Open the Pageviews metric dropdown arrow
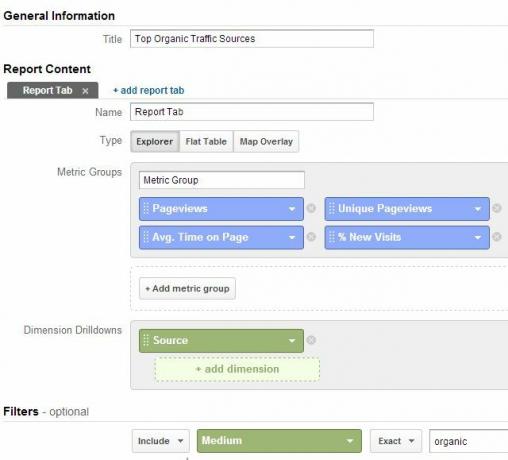The width and height of the screenshot is (508, 460). (292, 209)
